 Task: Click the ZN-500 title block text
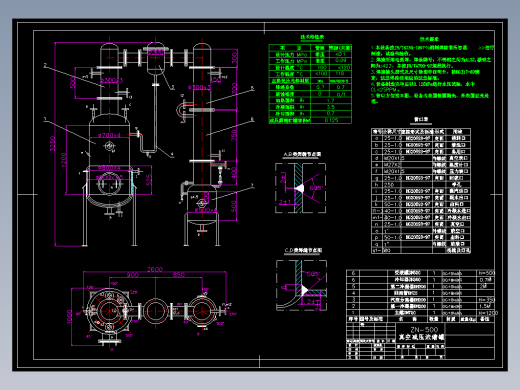424,329
